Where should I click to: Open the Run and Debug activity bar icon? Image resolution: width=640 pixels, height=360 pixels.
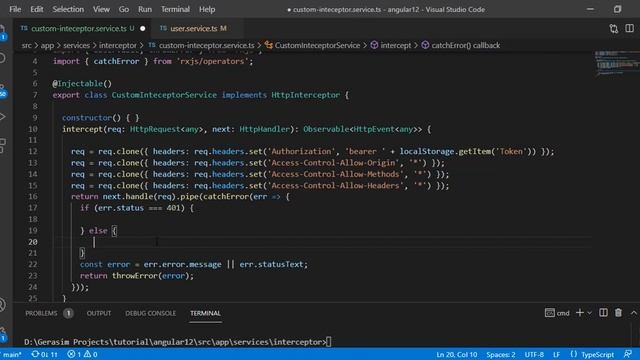pyautogui.click(x=3, y=117)
